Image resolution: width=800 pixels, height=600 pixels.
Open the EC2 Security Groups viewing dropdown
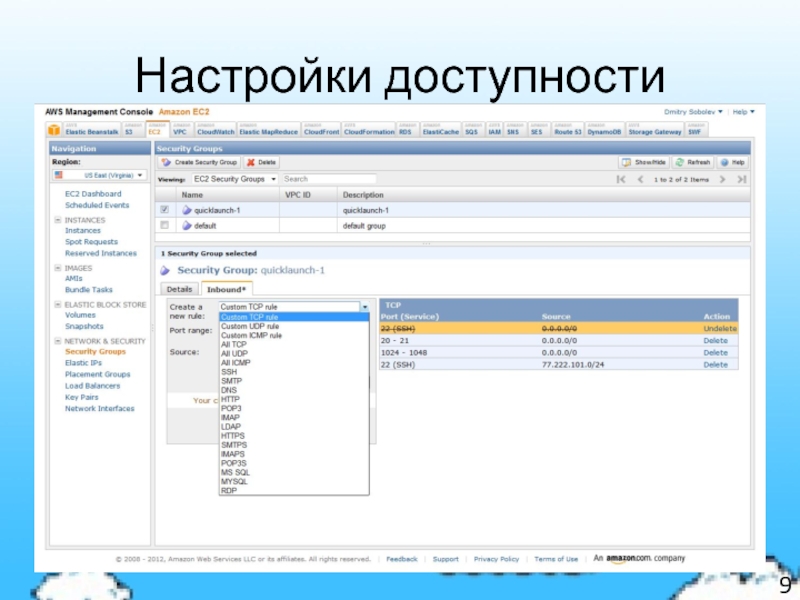coord(235,179)
